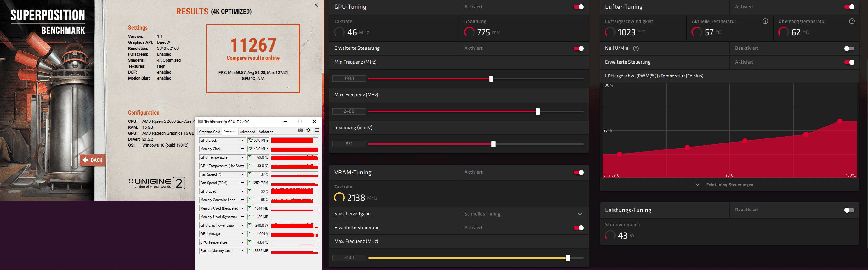Image resolution: width=868 pixels, height=270 pixels.
Task: Click the Min Frequenz slider handle
Action: point(491,79)
